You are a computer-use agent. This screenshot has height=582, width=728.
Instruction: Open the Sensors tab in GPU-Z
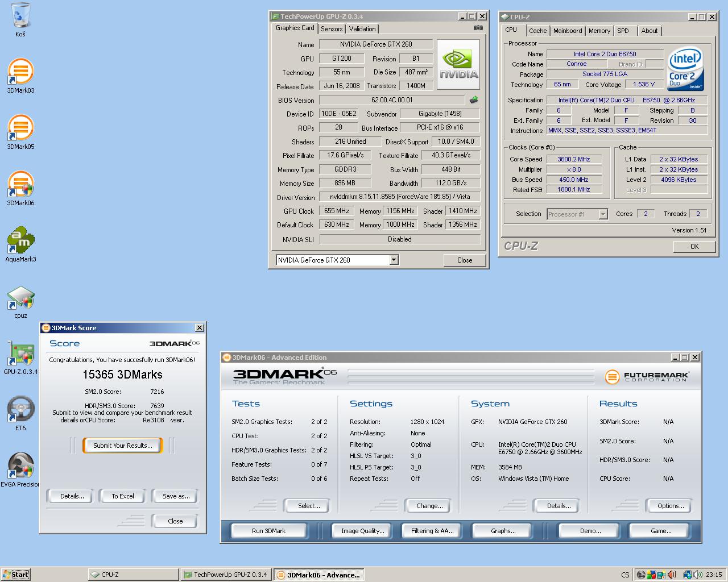point(332,29)
